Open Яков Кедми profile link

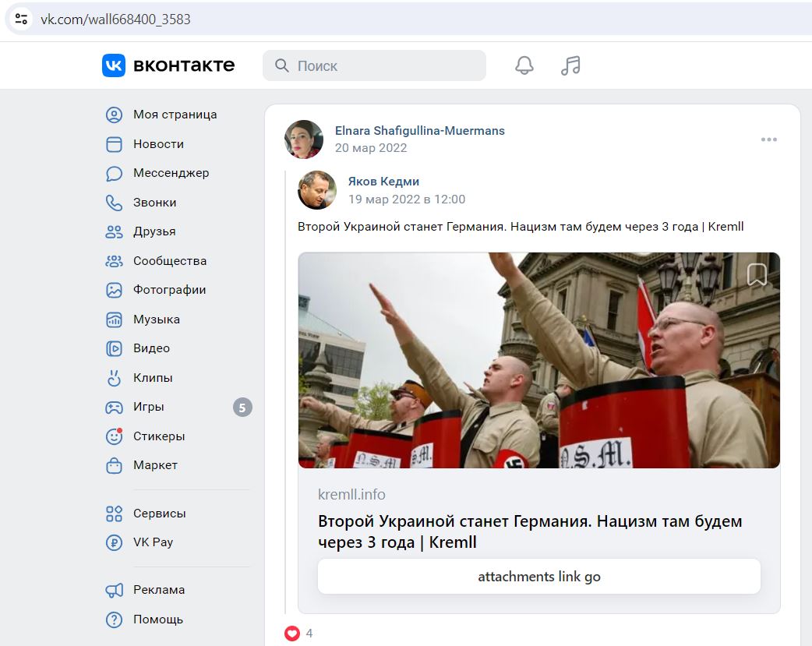click(x=383, y=182)
